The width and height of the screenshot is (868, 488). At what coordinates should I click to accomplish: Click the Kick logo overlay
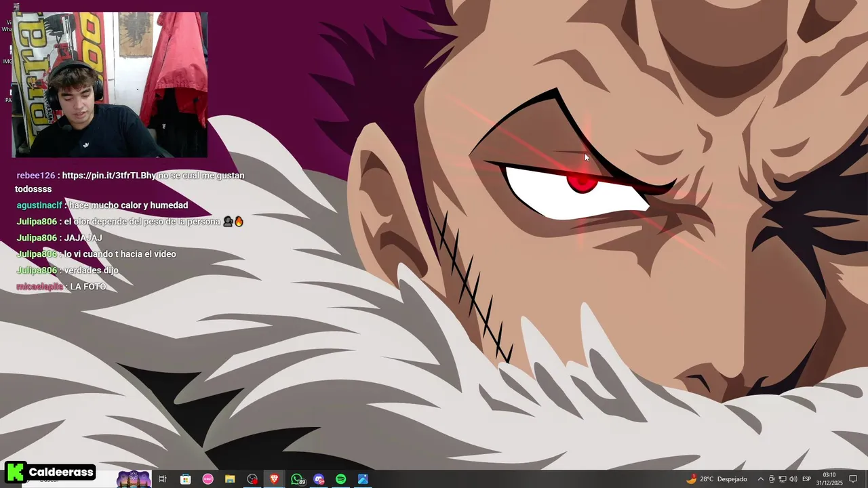click(x=15, y=472)
